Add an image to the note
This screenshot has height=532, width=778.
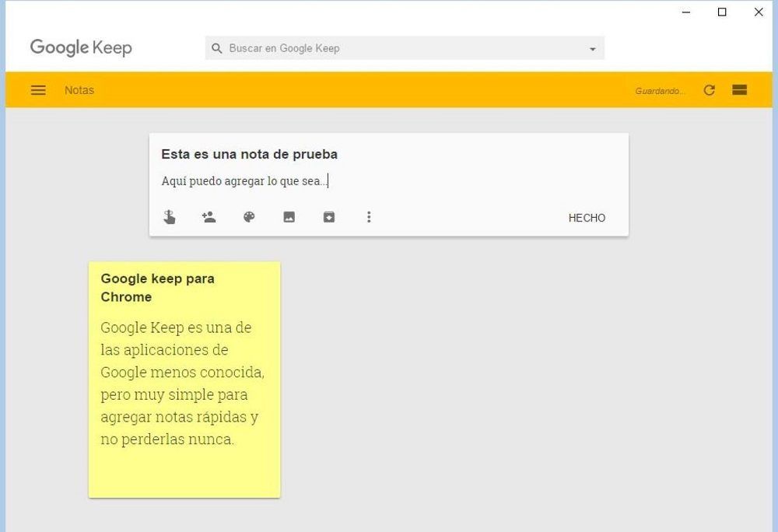pyautogui.click(x=289, y=217)
